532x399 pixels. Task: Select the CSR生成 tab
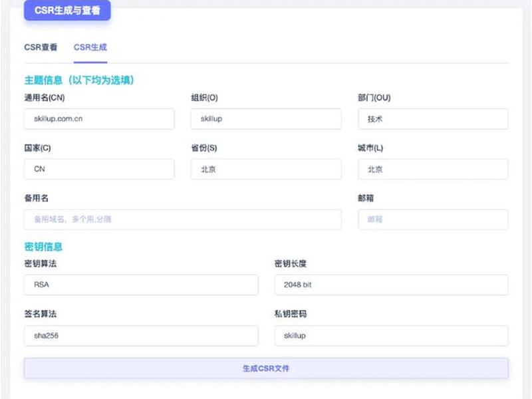[90, 47]
